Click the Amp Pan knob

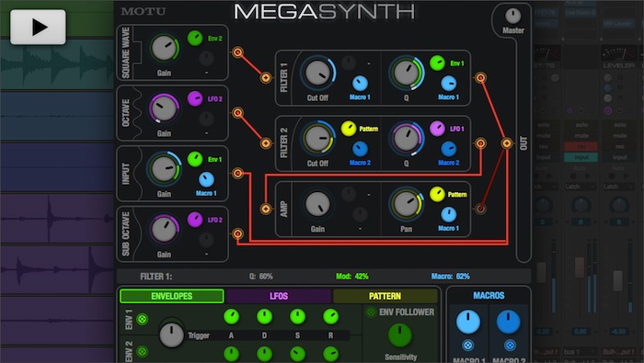407,204
